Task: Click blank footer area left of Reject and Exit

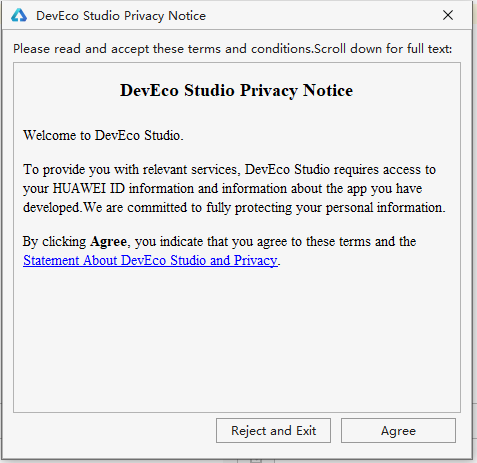Action: pyautogui.click(x=113, y=431)
